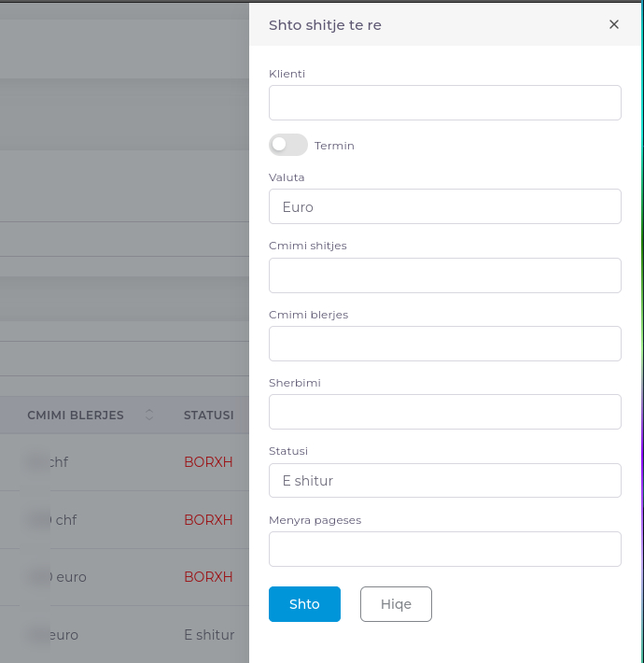Screen dimensions: 644x663
Task: Open the Statusi dropdown showing E shitur
Action: (445, 481)
